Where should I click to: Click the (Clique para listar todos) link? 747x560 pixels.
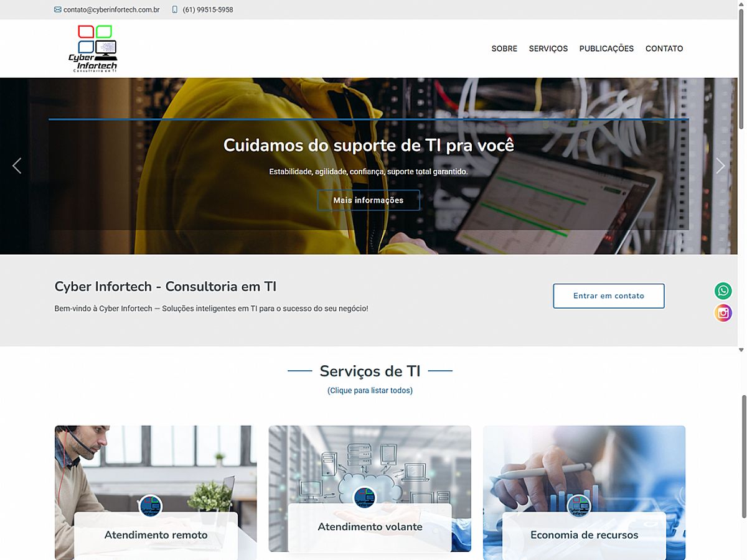click(x=370, y=391)
